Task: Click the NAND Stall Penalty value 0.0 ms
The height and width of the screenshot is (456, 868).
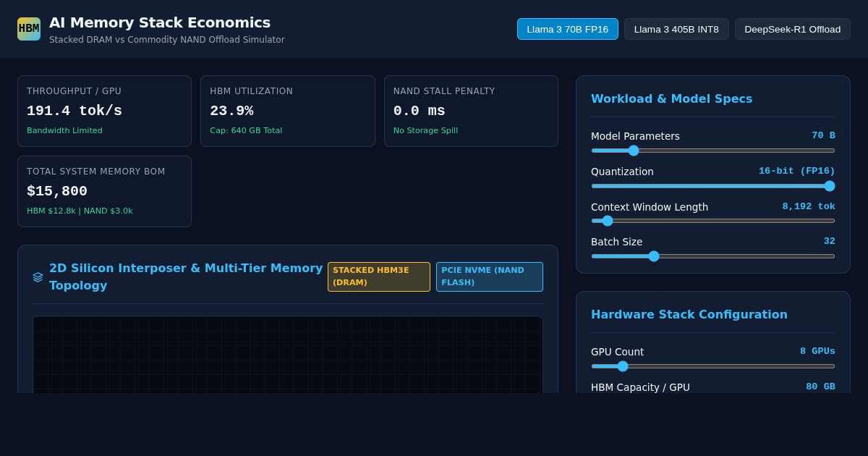Action: [x=420, y=111]
